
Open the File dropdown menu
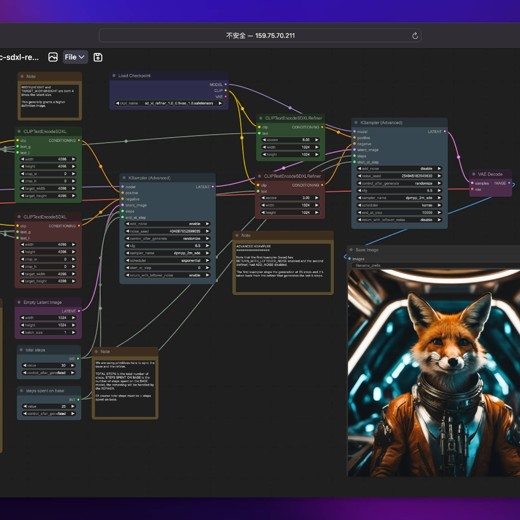[75, 57]
